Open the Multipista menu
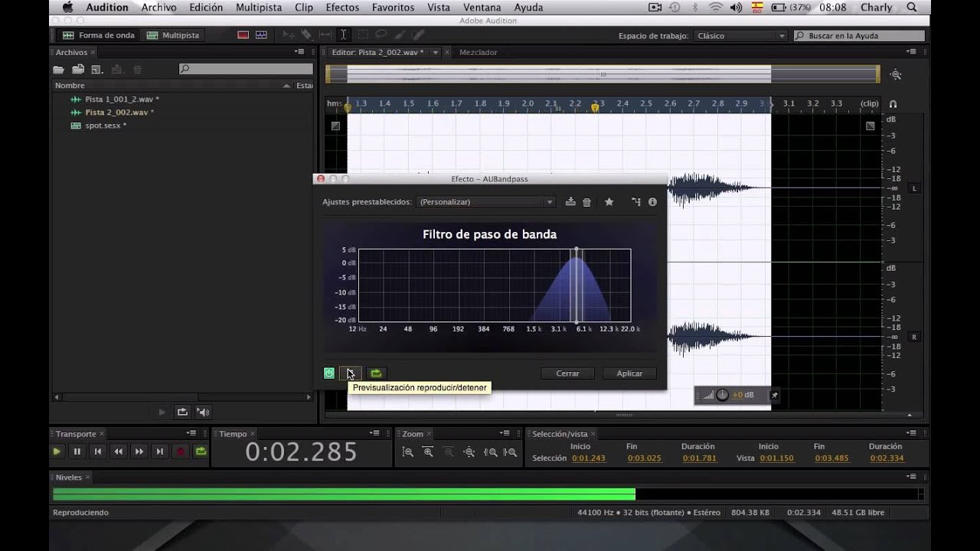The width and height of the screenshot is (980, 551). 259,8
